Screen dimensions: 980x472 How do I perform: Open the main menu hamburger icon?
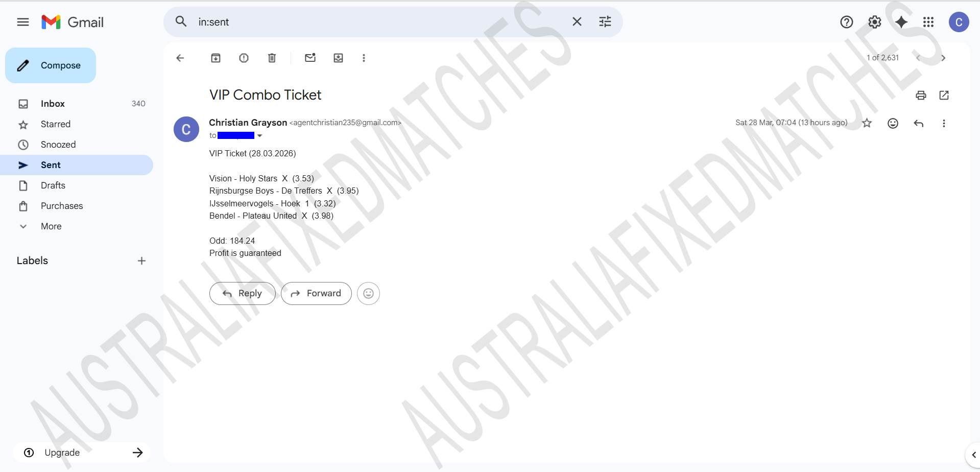coord(23,22)
